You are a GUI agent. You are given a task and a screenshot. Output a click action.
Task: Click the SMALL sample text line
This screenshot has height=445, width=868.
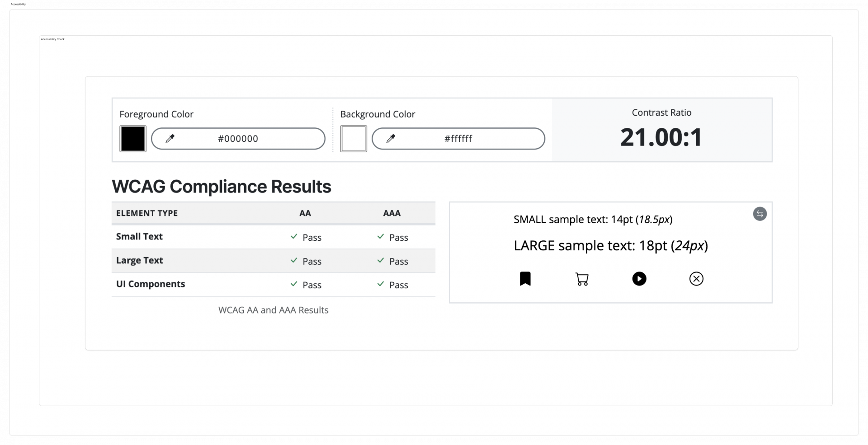click(593, 220)
